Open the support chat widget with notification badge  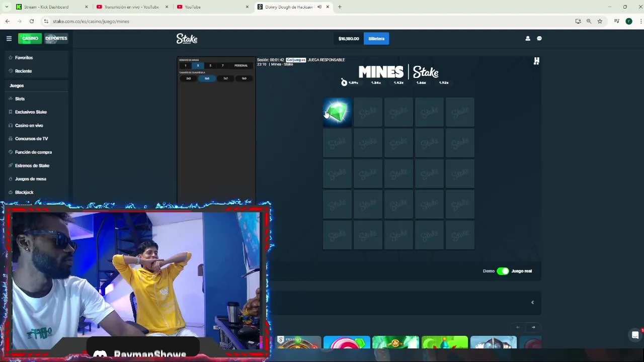click(635, 335)
